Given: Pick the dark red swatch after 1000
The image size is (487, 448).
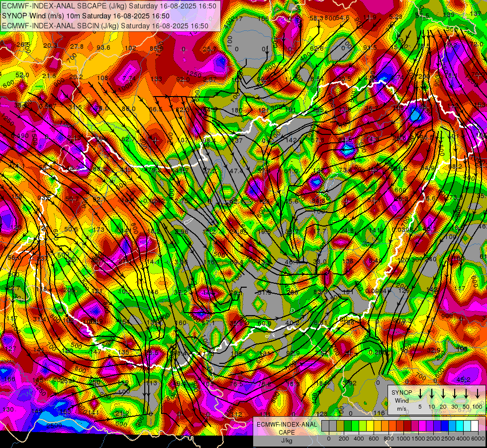Looking at the screenshot, I should 407,426.
